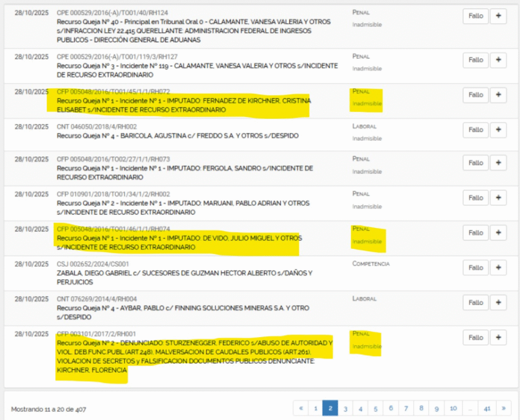This screenshot has height=420, width=520.
Task: Go to next page with » arrow
Action: (x=504, y=408)
